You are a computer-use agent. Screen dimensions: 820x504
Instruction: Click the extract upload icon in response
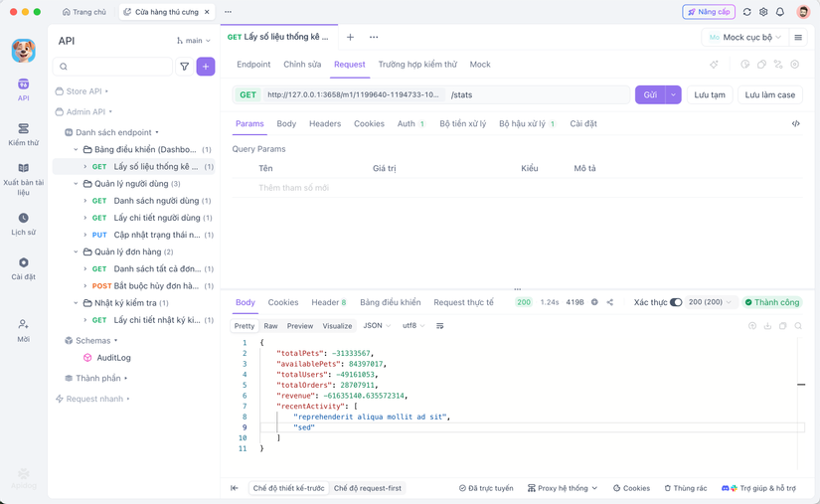[x=752, y=326]
